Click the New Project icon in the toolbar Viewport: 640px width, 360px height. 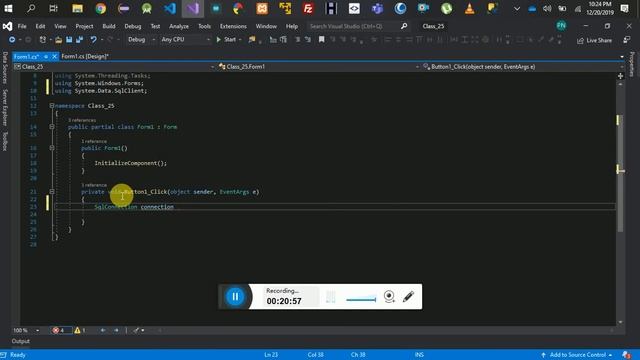click(42, 40)
